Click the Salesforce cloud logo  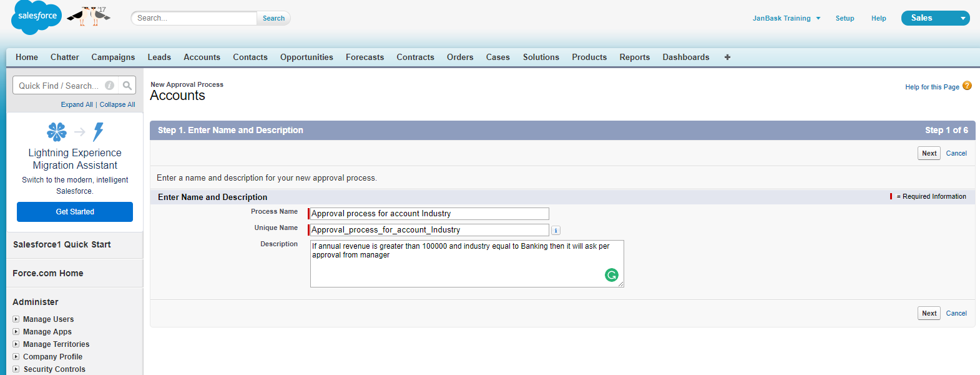37,17
